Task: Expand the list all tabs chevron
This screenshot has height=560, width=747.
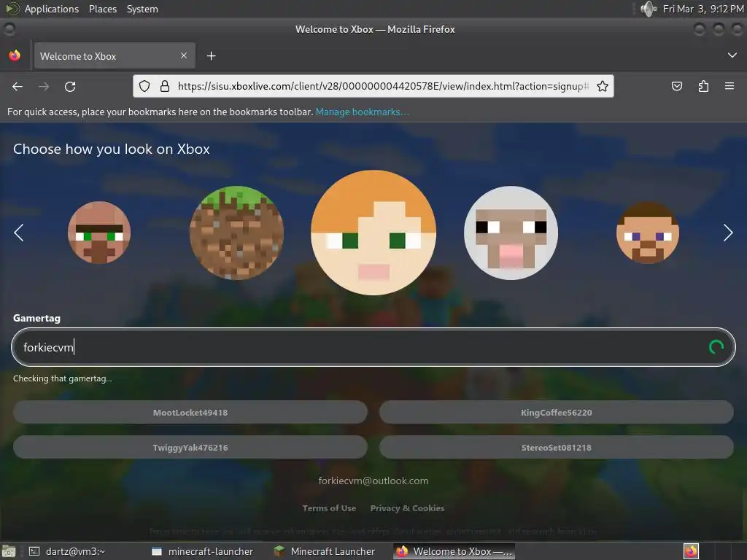Action: point(732,55)
